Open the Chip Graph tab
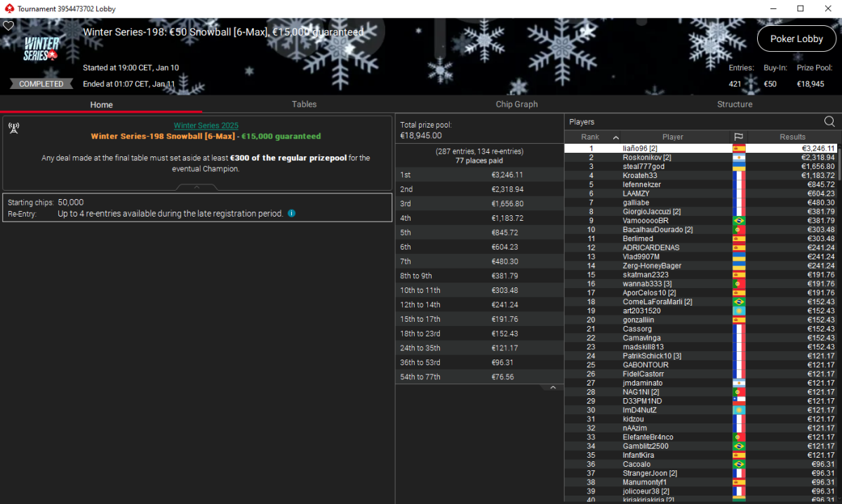 [x=516, y=104]
